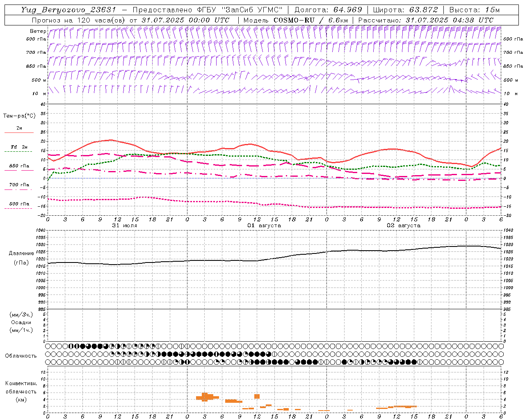This screenshot has height=420, width=525.
Task: Click the '(мм/3ч.)' precipitation unit label
Action: point(21,315)
